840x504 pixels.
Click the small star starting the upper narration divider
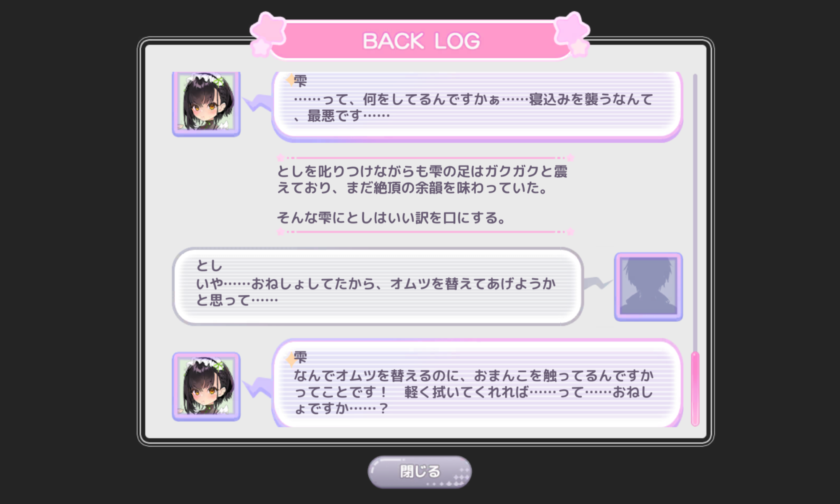click(x=281, y=158)
